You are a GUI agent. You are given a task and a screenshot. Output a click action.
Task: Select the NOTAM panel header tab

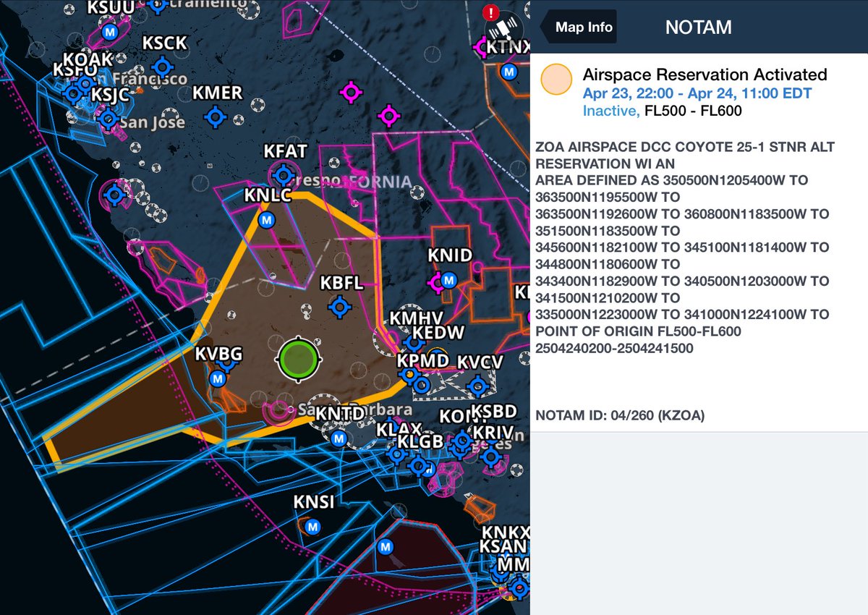[x=698, y=27]
